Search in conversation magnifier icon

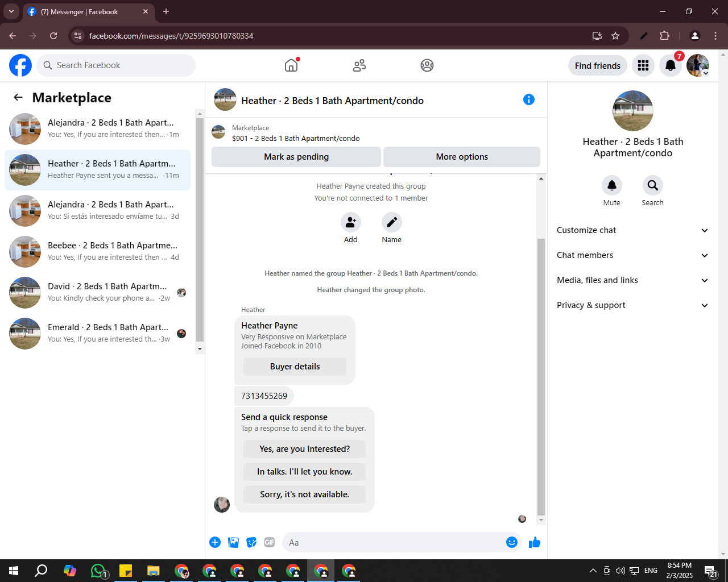tap(653, 185)
